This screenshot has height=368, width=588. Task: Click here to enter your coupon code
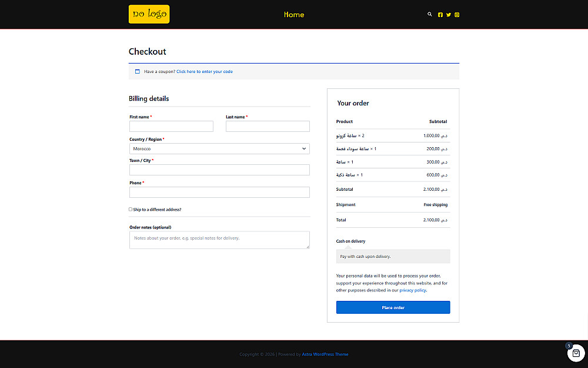(x=205, y=71)
